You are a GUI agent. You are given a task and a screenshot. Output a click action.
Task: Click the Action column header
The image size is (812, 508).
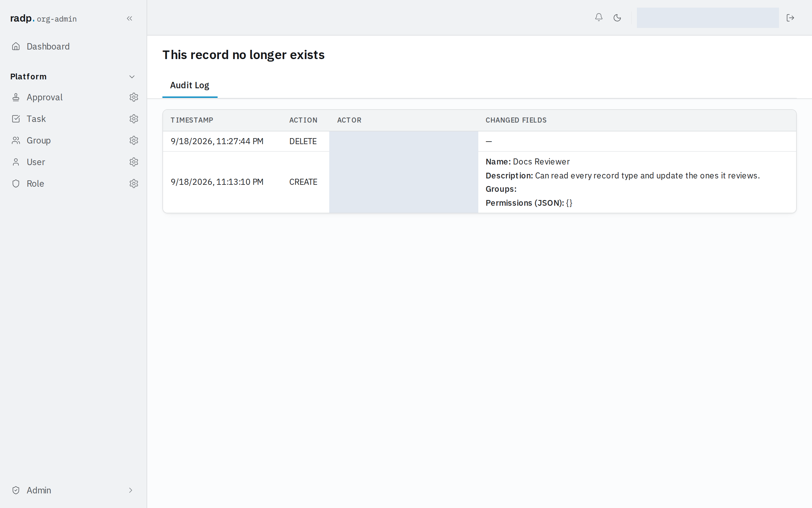click(303, 120)
